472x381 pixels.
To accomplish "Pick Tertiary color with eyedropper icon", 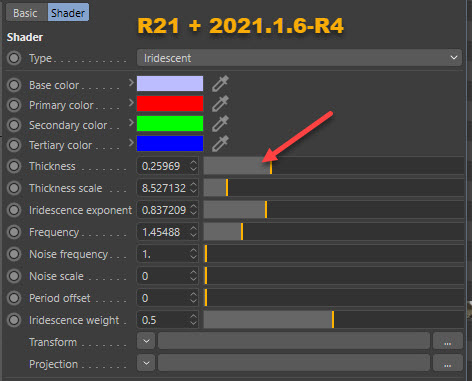I will [220, 143].
